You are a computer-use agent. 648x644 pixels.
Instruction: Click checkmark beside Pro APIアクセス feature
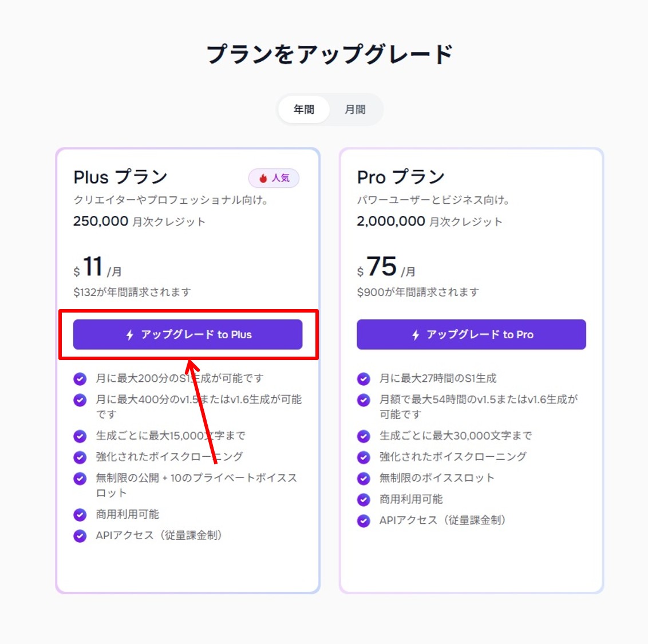363,521
